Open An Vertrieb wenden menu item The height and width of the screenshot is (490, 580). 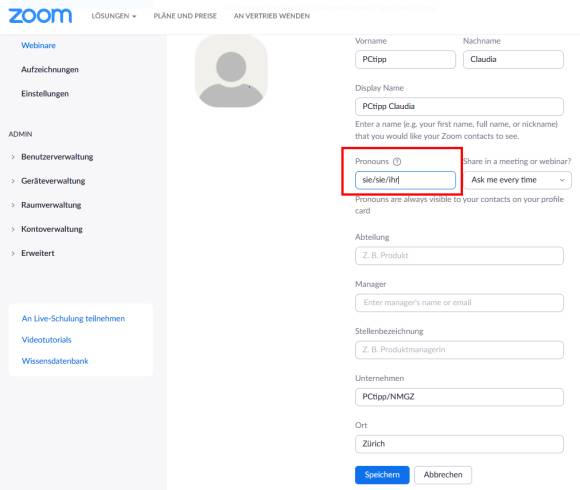pos(272,16)
